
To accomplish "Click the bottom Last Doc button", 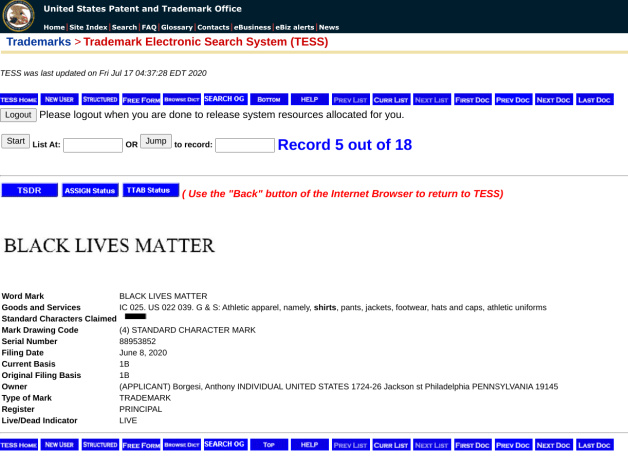I will (x=595, y=445).
